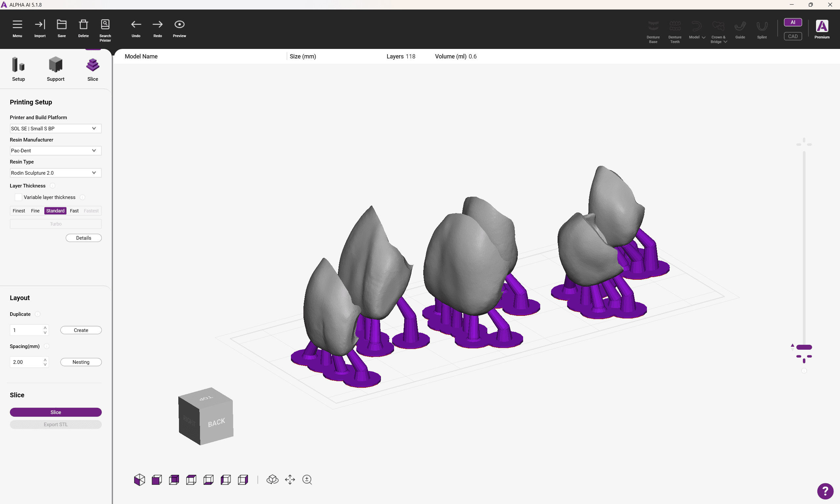Open the help question mark button

(x=825, y=491)
